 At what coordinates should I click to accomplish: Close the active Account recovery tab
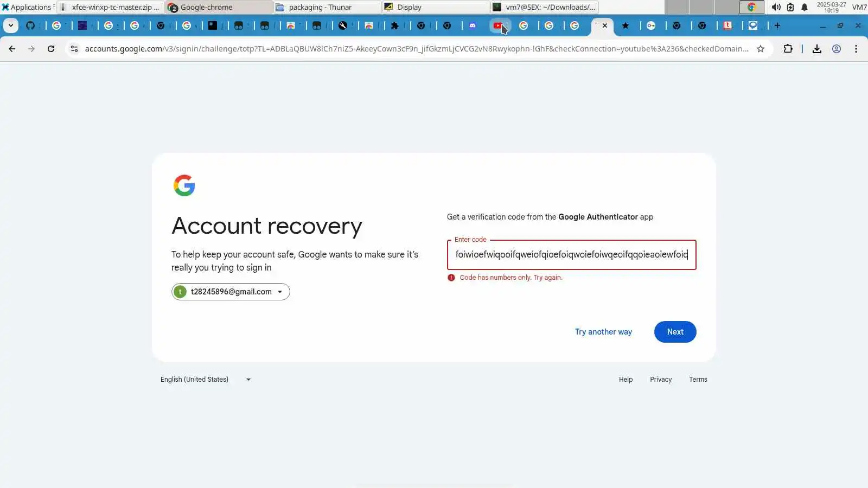click(x=605, y=25)
